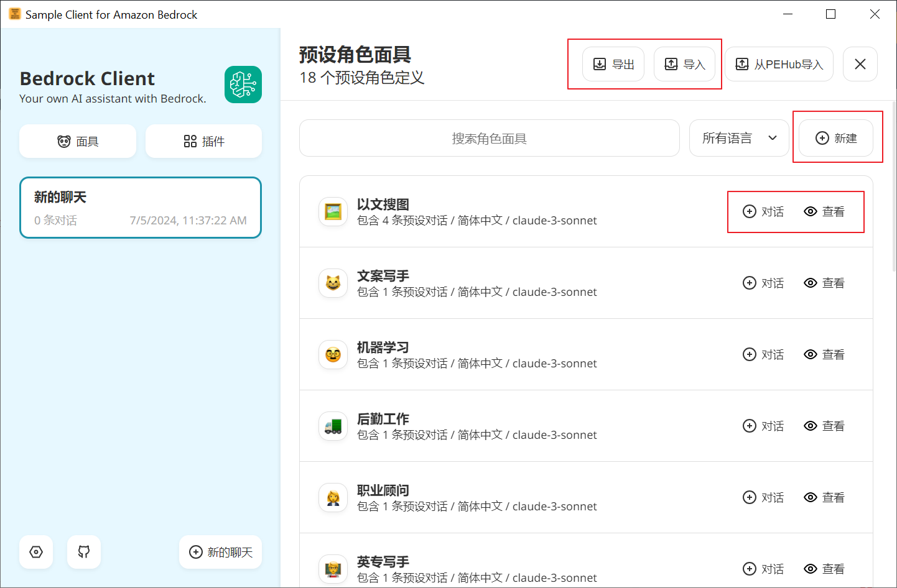
Task: Switch to the 插件 tab
Action: pos(203,141)
